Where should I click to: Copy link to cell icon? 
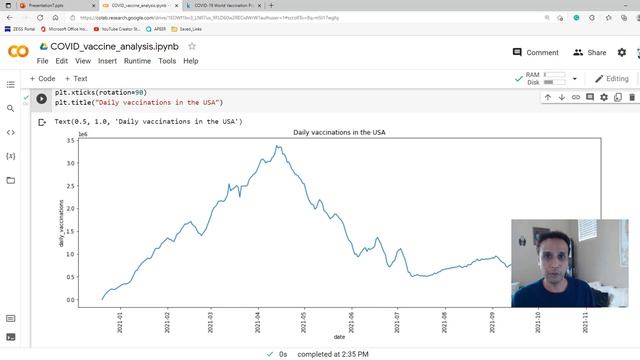click(576, 97)
